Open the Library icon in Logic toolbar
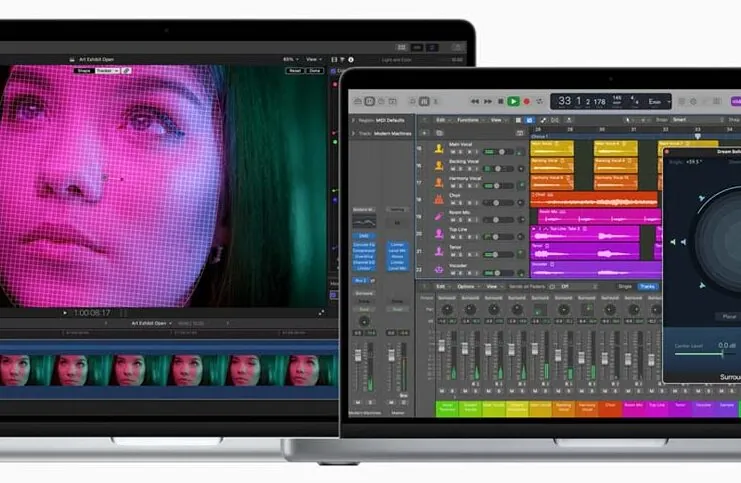 tap(358, 101)
